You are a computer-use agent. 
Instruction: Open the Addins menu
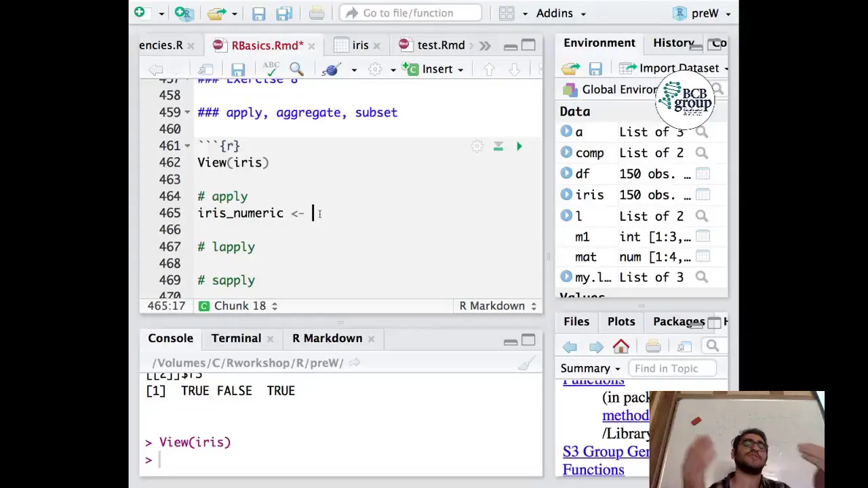561,13
